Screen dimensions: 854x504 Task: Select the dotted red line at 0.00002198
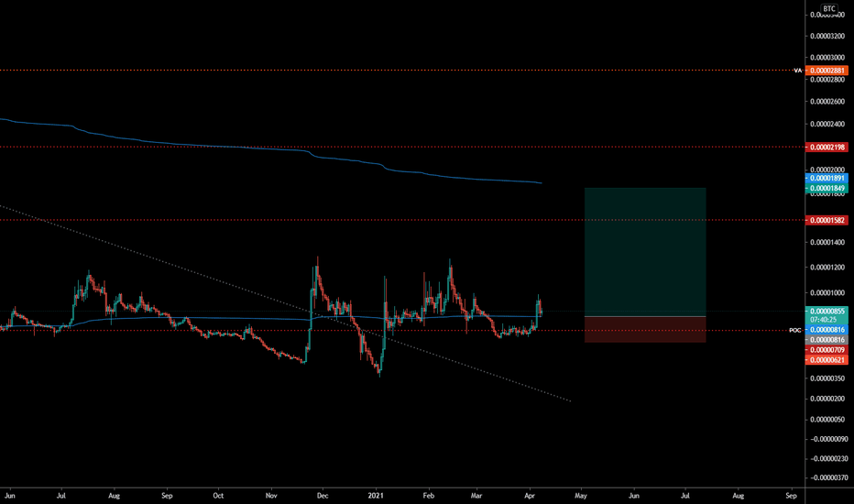(402, 148)
